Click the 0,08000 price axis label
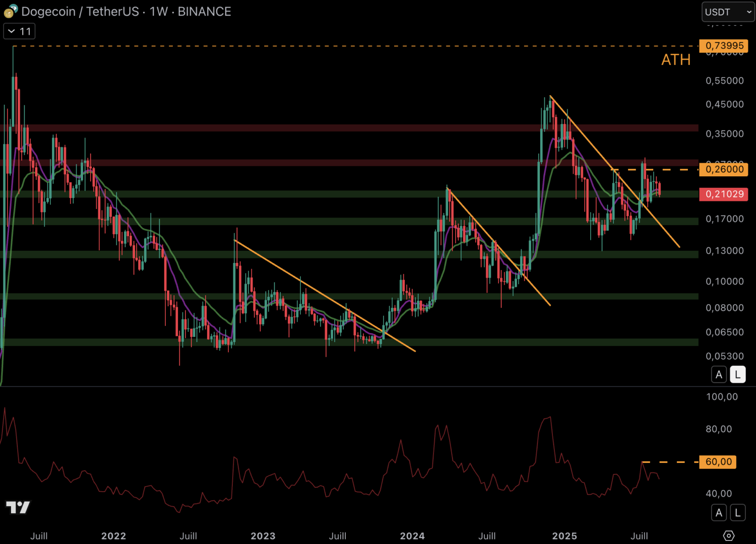The height and width of the screenshot is (544, 756). pos(725,308)
